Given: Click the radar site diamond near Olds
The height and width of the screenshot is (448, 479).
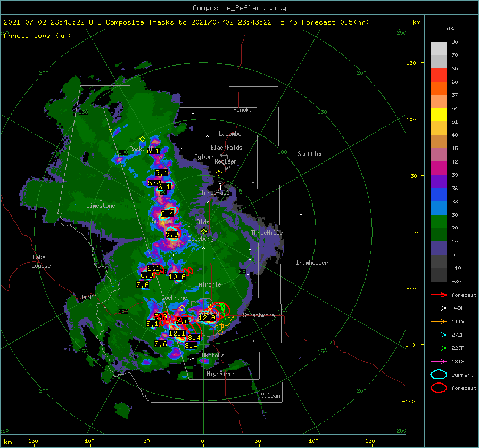Looking at the screenshot, I should pyautogui.click(x=203, y=232).
